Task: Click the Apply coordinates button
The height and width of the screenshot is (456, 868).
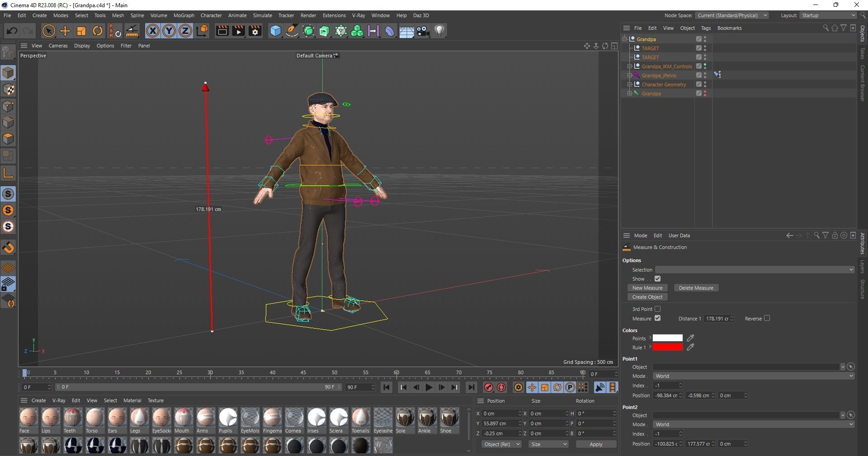Action: (x=596, y=444)
